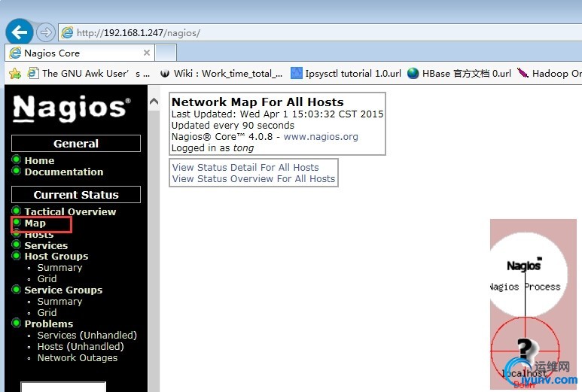The image size is (582, 392).
Task: Click the Internet Explorer page icon in address bar
Action: tap(67, 32)
